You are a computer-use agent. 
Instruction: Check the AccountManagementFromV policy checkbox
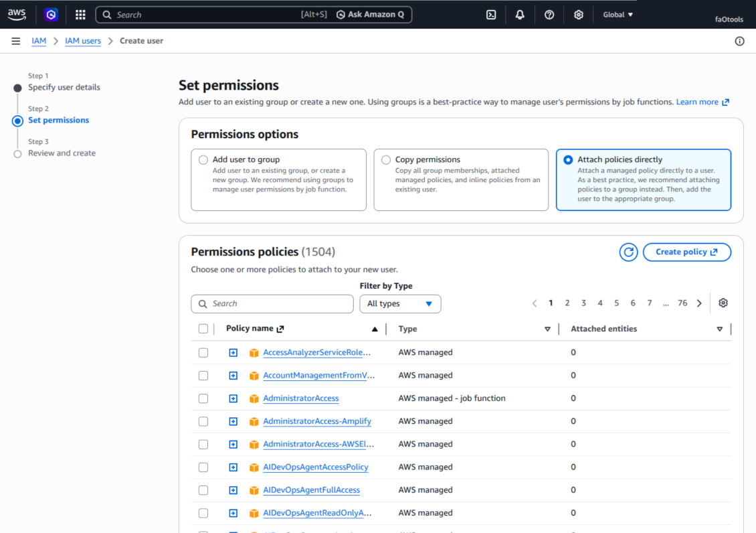203,375
